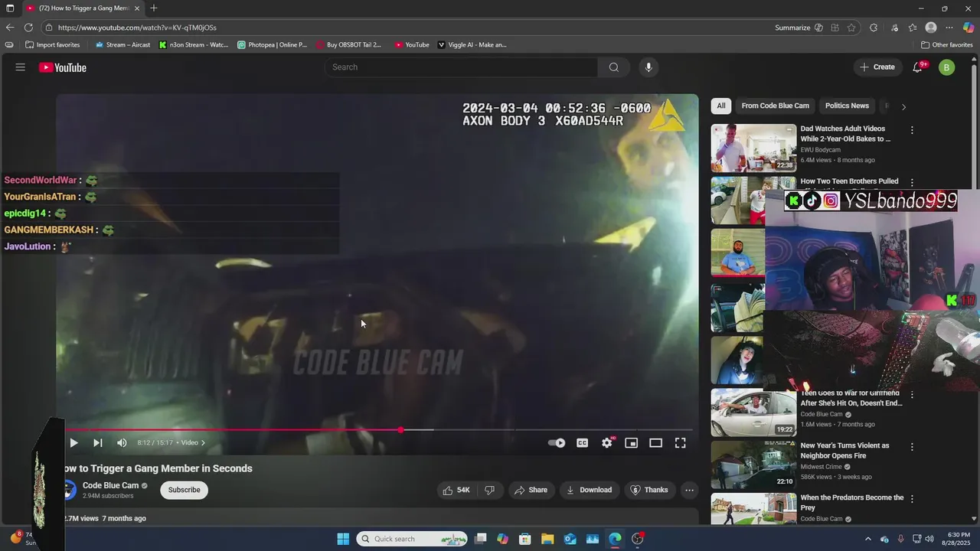The height and width of the screenshot is (551, 980).
Task: Click the red video progress scrubber
Action: pos(400,430)
